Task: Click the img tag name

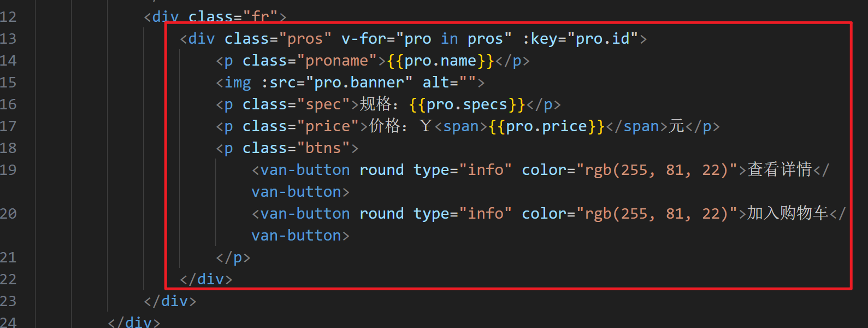Action: point(238,83)
